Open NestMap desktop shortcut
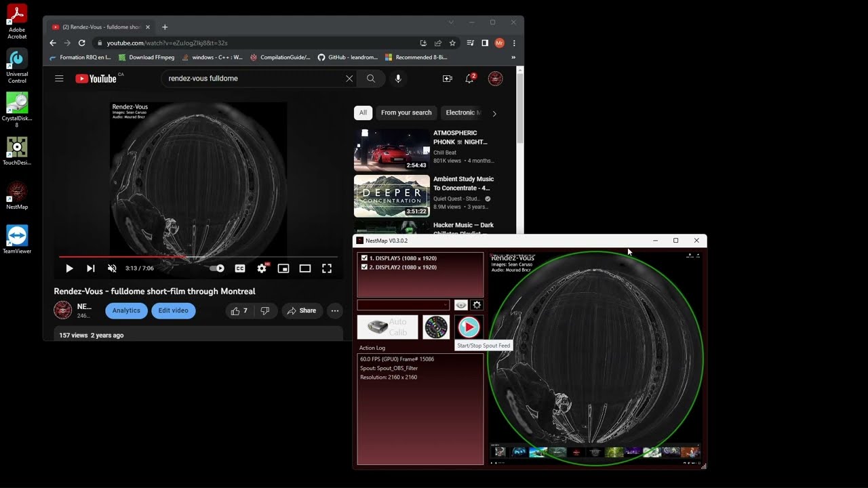The width and height of the screenshot is (868, 488). point(17,196)
